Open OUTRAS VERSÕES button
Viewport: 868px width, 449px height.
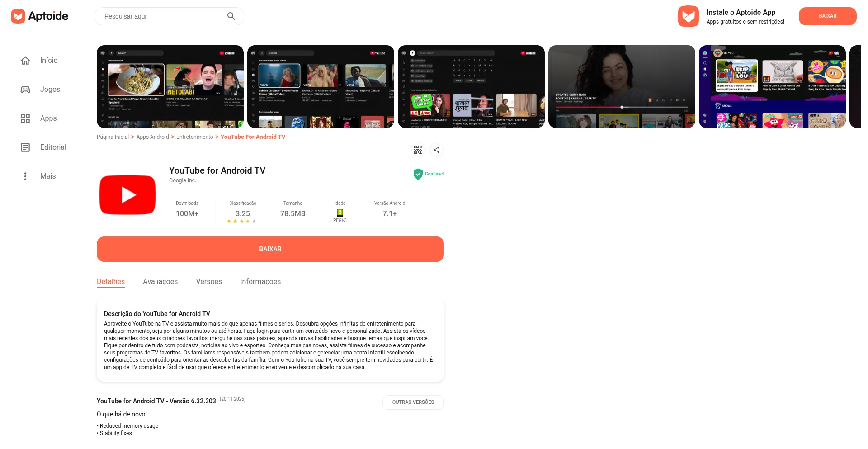pos(413,402)
